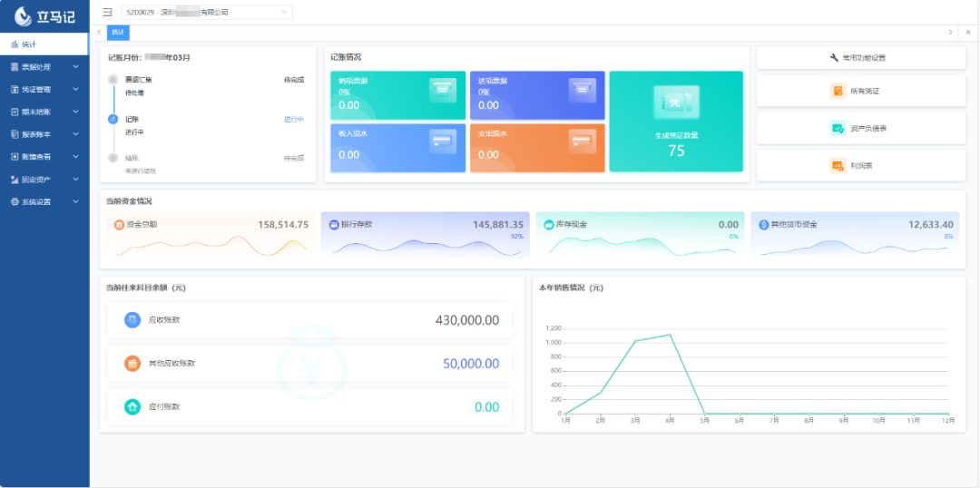Click the 12,633.40 other monetary funds value
The image size is (980, 488).
tap(931, 225)
